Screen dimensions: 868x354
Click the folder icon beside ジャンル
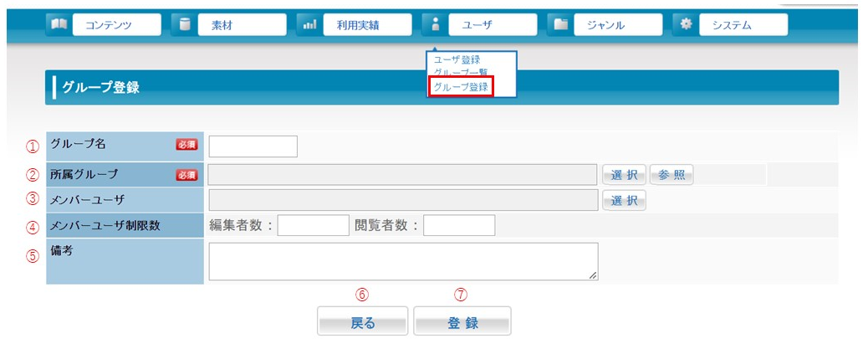coord(560,25)
